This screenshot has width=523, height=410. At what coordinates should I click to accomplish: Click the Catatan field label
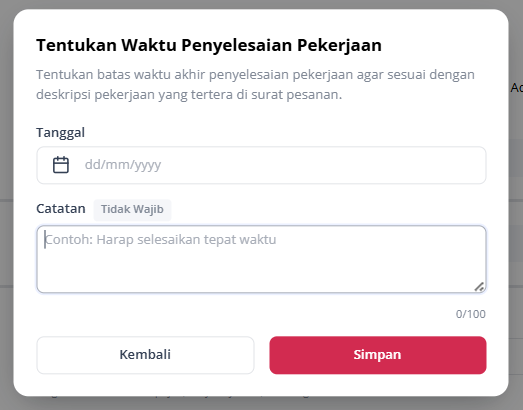61,209
